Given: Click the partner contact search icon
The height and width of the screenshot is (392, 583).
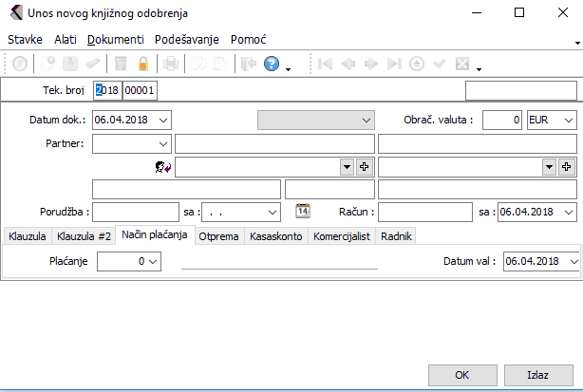Looking at the screenshot, I should [161, 166].
